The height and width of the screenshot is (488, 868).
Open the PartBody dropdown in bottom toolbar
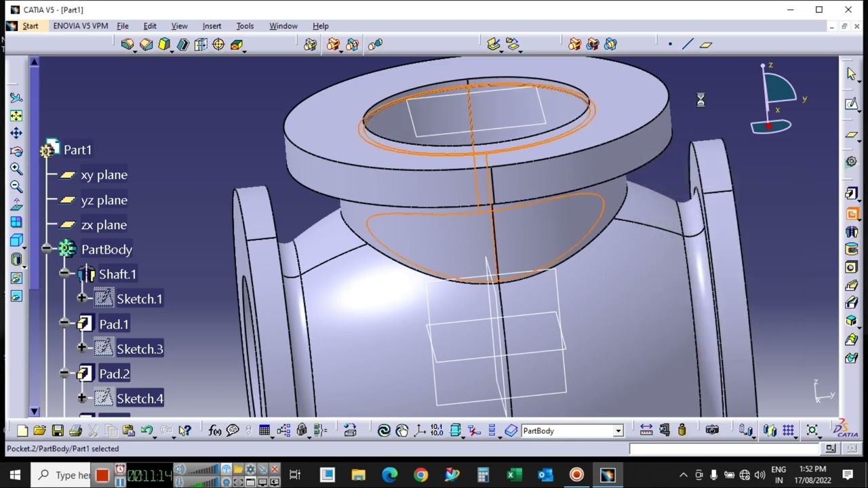618,431
